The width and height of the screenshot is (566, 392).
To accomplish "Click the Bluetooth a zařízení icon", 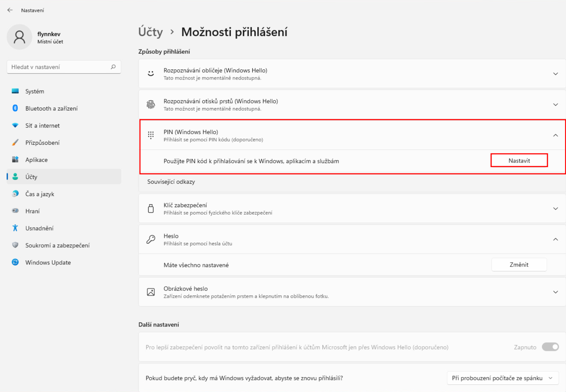I will coord(15,108).
